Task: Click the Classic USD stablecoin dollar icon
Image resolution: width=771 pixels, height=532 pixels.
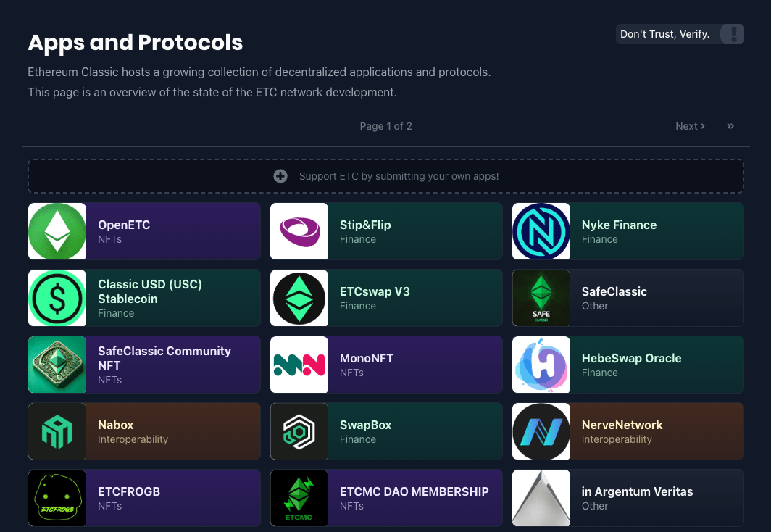Action: click(x=57, y=298)
